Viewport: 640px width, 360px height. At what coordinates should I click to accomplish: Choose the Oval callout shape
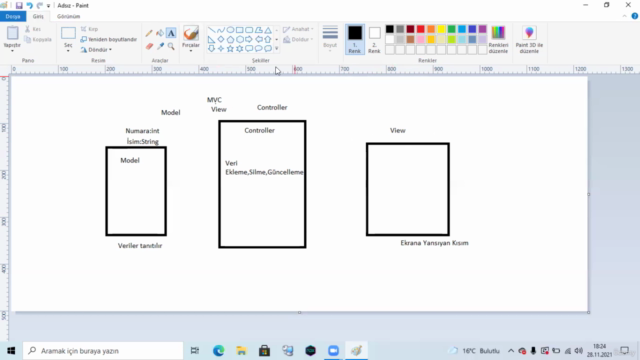coord(258,49)
